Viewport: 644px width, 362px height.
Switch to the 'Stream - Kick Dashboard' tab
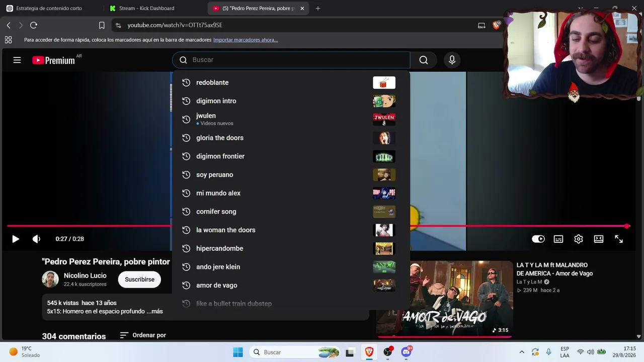click(146, 9)
